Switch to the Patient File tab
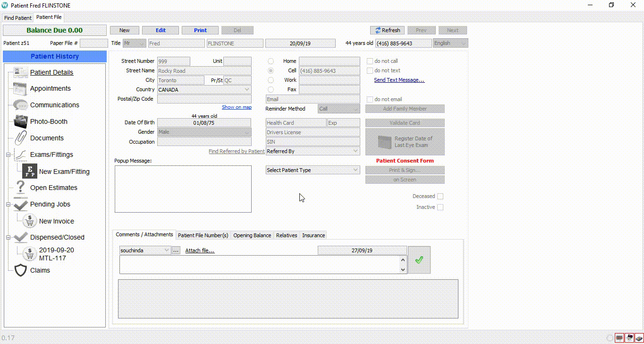Screen dimensions: 644x344 (x=49, y=17)
